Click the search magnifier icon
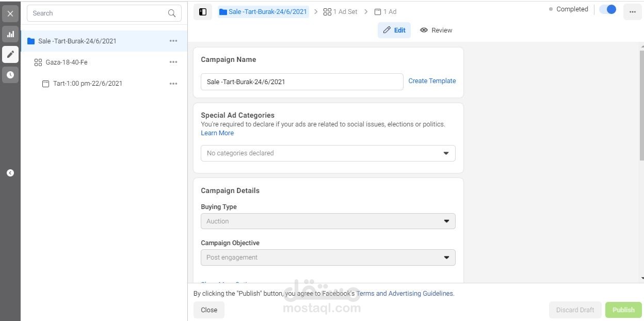This screenshot has width=644, height=321. pos(172,13)
